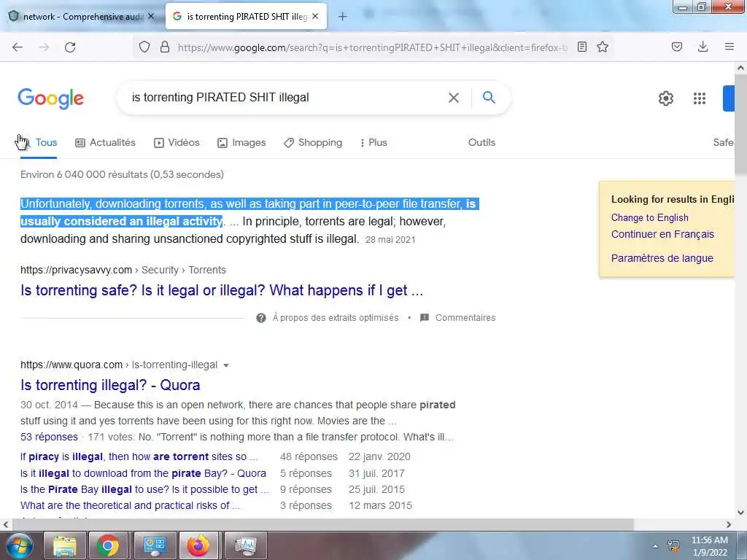Open 'Is torrenting illegal? - Quora' result
The width and height of the screenshot is (747, 560).
(x=110, y=385)
